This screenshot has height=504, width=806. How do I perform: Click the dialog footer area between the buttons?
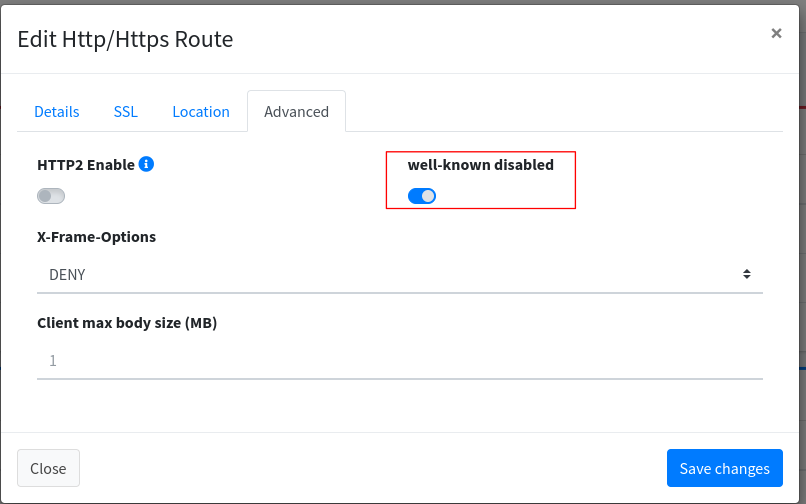pyautogui.click(x=370, y=468)
